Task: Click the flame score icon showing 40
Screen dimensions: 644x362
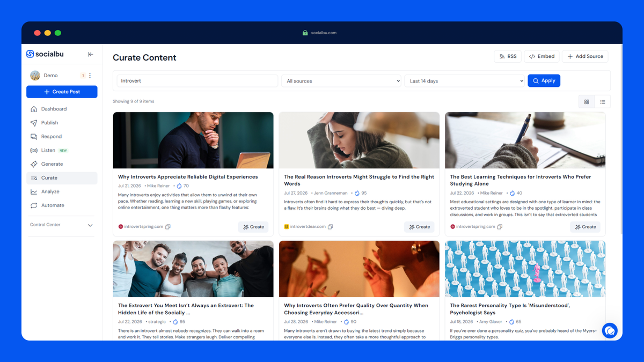Action: coord(512,193)
